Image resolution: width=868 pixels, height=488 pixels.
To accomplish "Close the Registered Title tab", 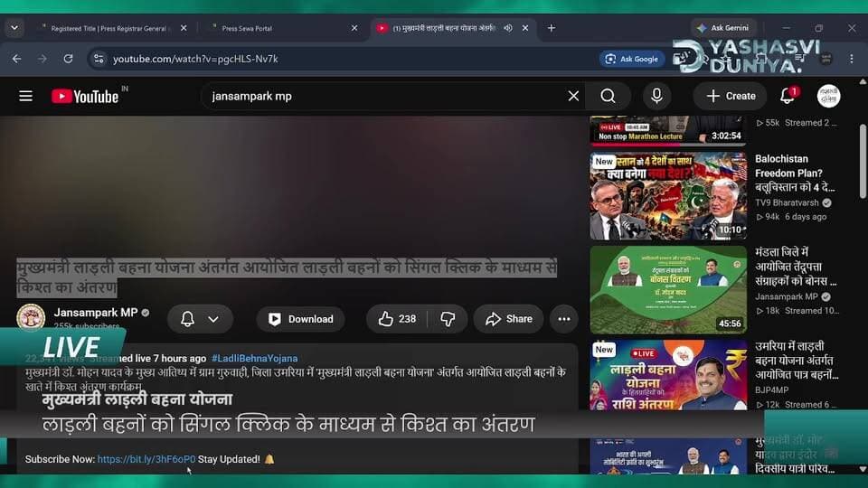I will (x=184, y=28).
